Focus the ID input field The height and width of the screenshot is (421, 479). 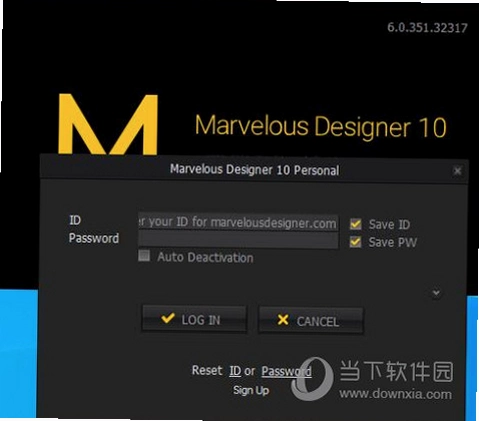238,222
